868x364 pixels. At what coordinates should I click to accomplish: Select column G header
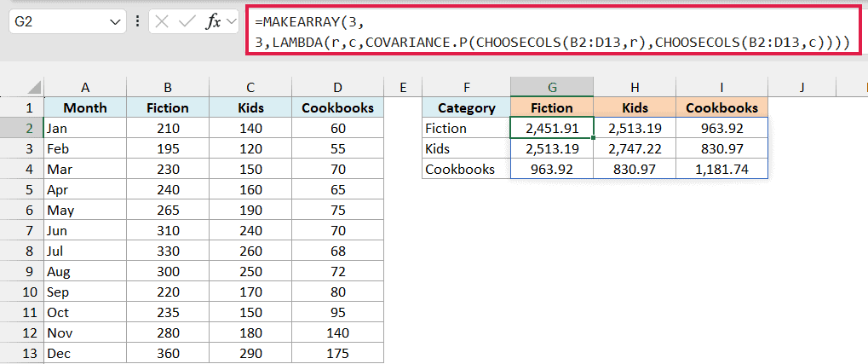point(552,87)
